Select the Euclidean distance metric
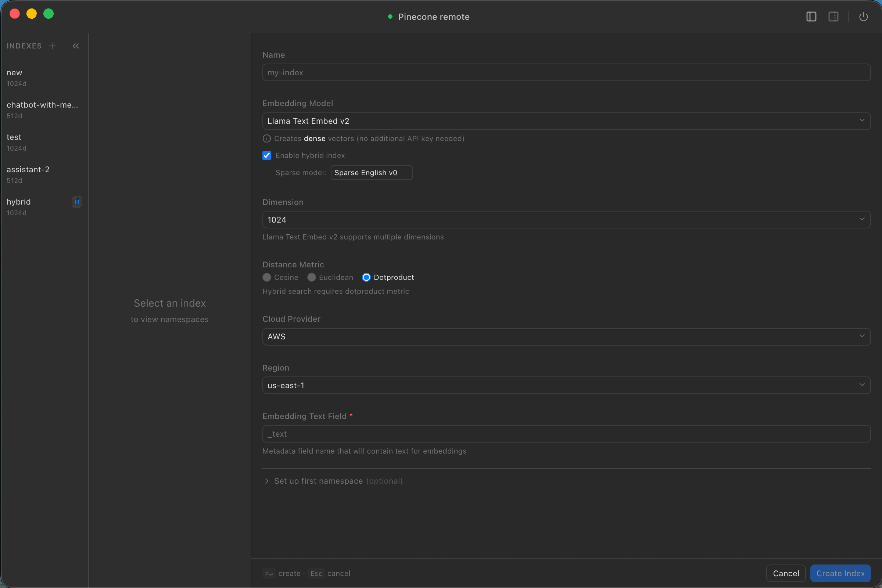 tap(311, 277)
